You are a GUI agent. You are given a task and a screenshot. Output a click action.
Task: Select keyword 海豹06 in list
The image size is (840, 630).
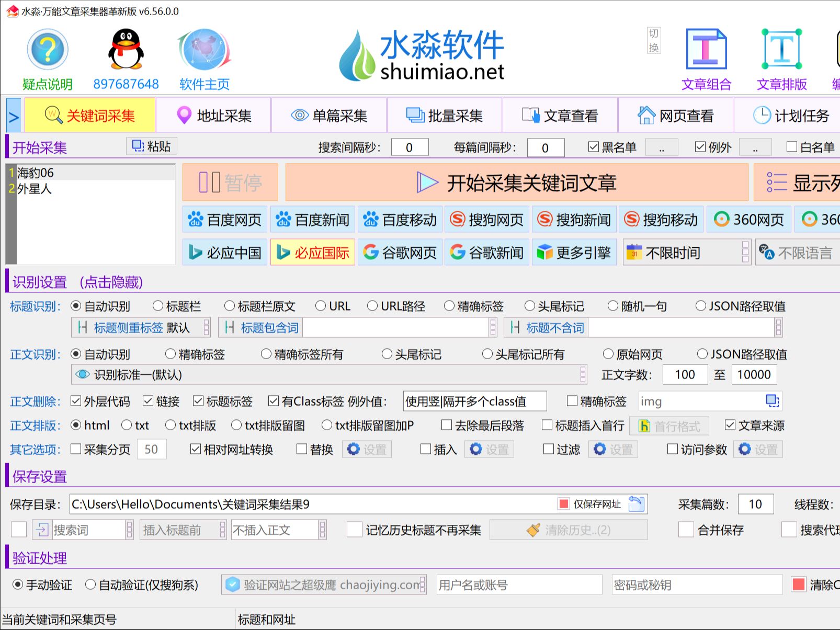tap(96, 173)
